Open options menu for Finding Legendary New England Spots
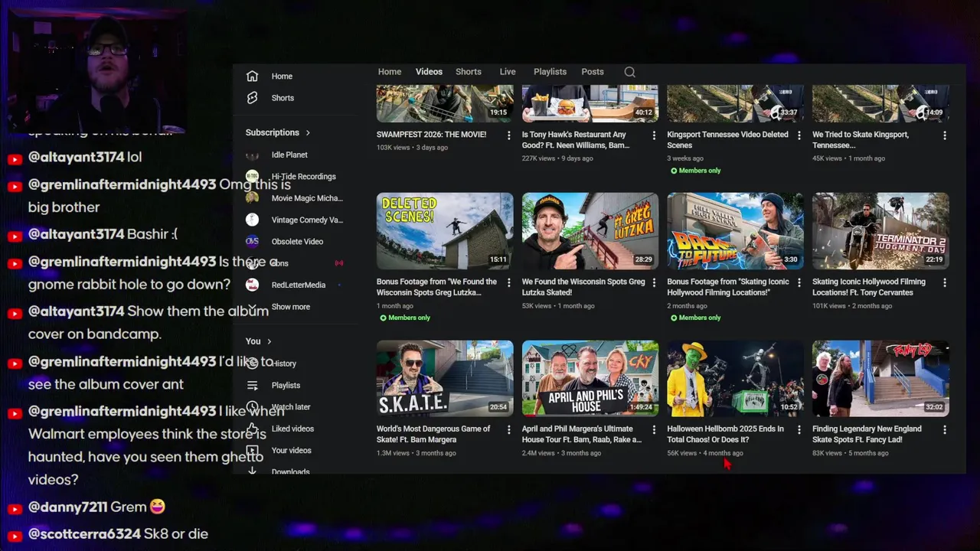 [x=945, y=430]
